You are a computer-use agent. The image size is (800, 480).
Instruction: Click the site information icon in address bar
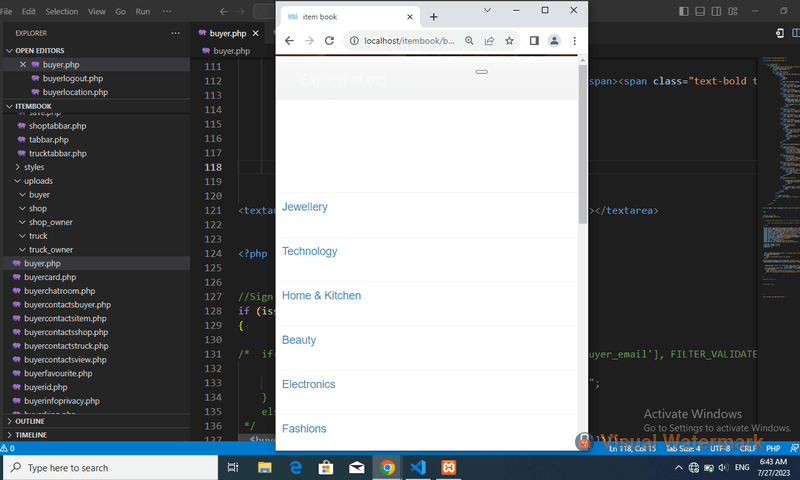coord(354,41)
